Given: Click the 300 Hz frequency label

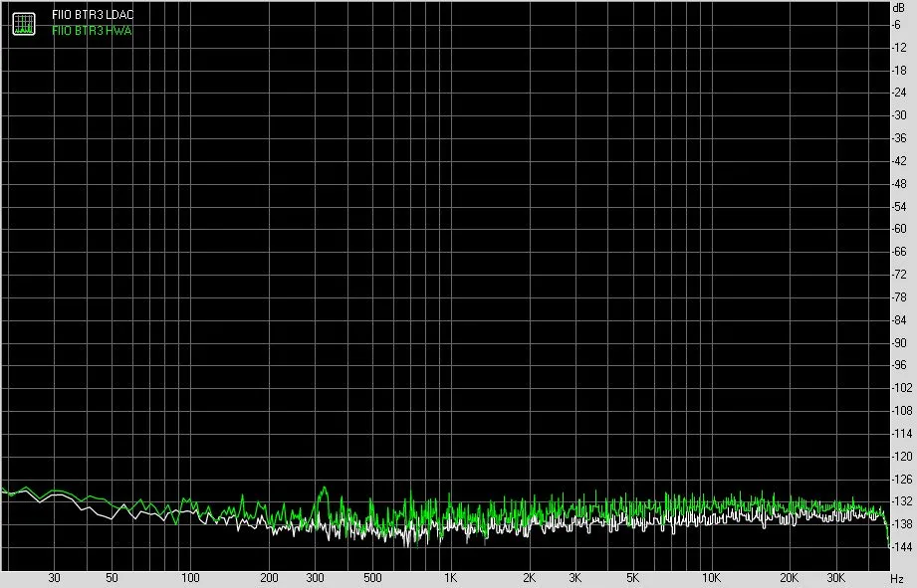Looking at the screenshot, I should [x=315, y=578].
